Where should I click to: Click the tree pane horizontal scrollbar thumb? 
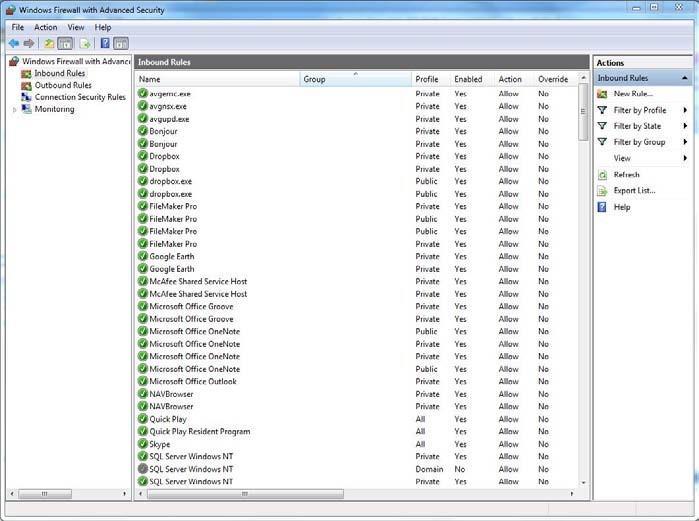(x=45, y=494)
